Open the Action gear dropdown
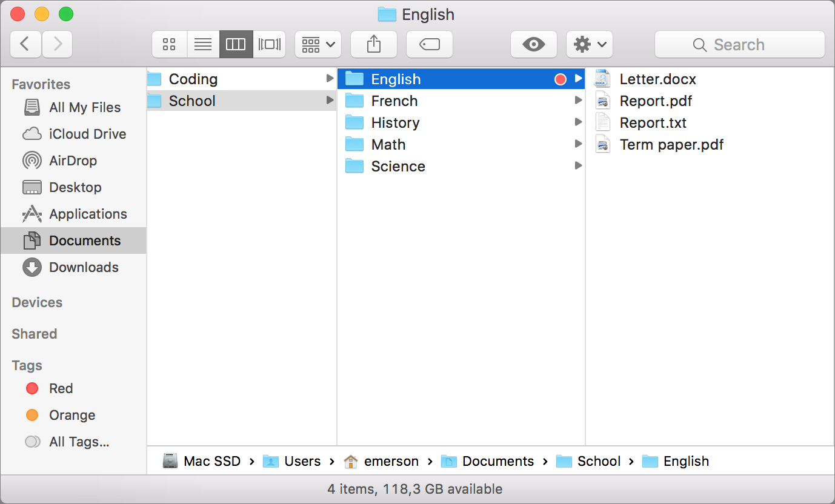 (589, 44)
